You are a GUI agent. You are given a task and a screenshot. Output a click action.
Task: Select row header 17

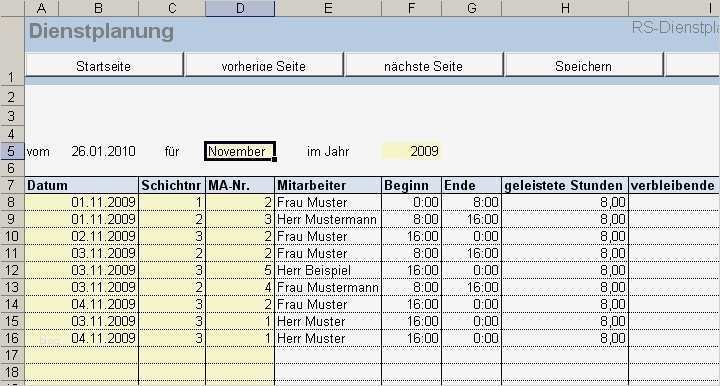tap(12, 355)
